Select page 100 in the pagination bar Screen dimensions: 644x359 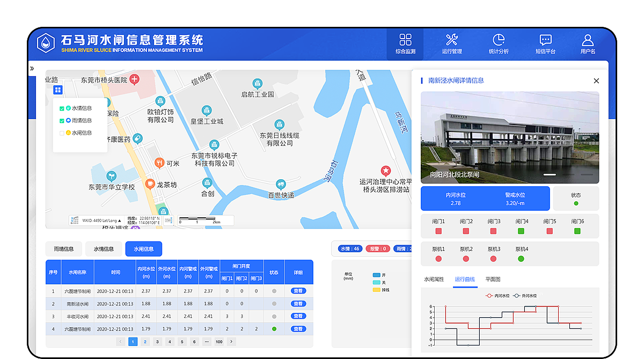coord(218,341)
